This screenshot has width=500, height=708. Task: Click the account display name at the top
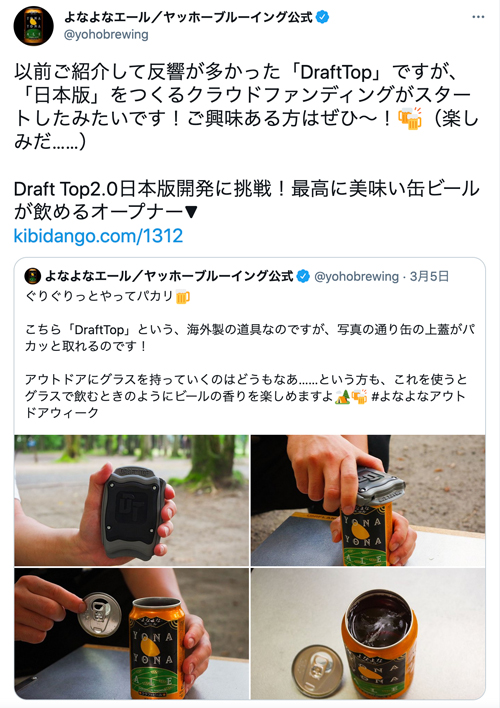(x=188, y=18)
